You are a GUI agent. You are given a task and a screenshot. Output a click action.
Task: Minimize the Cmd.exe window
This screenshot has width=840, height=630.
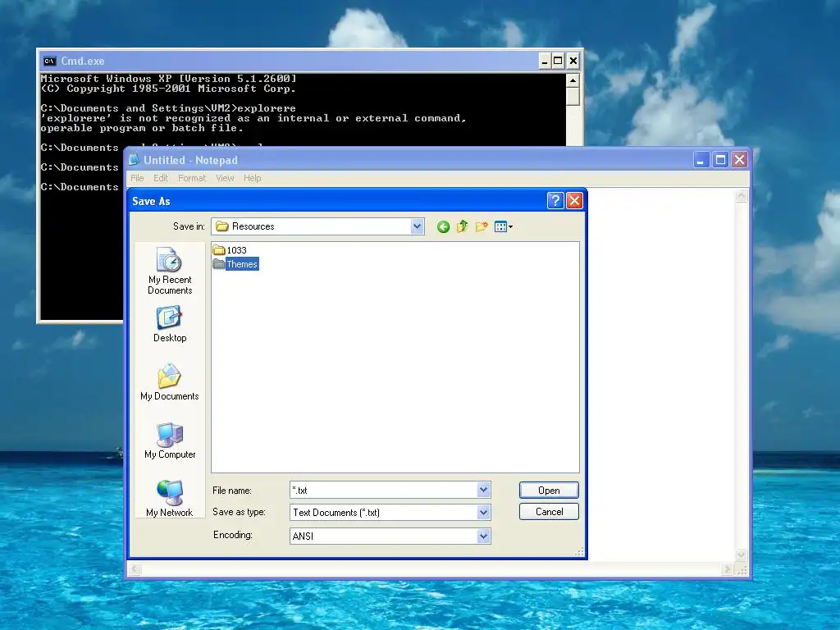tap(545, 61)
